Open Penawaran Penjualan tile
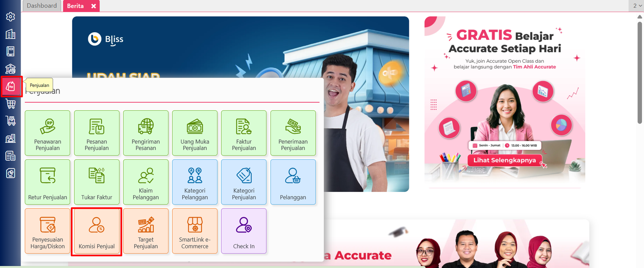 click(47, 133)
